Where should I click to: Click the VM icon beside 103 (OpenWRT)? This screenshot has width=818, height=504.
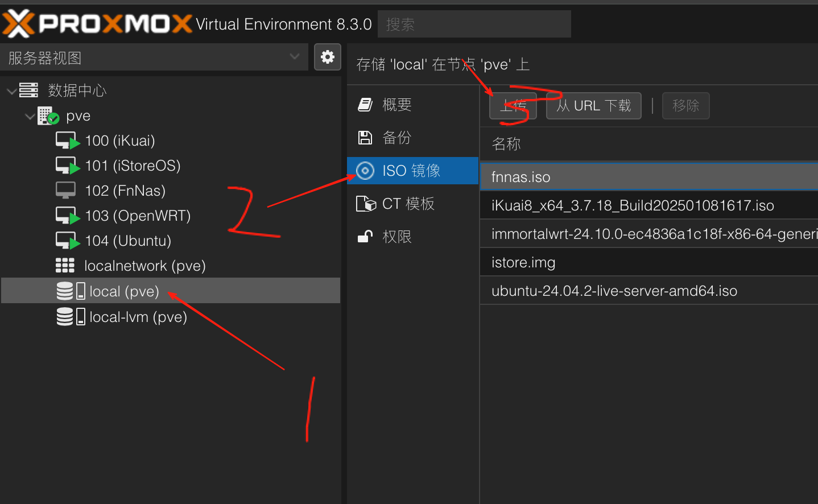click(x=68, y=216)
